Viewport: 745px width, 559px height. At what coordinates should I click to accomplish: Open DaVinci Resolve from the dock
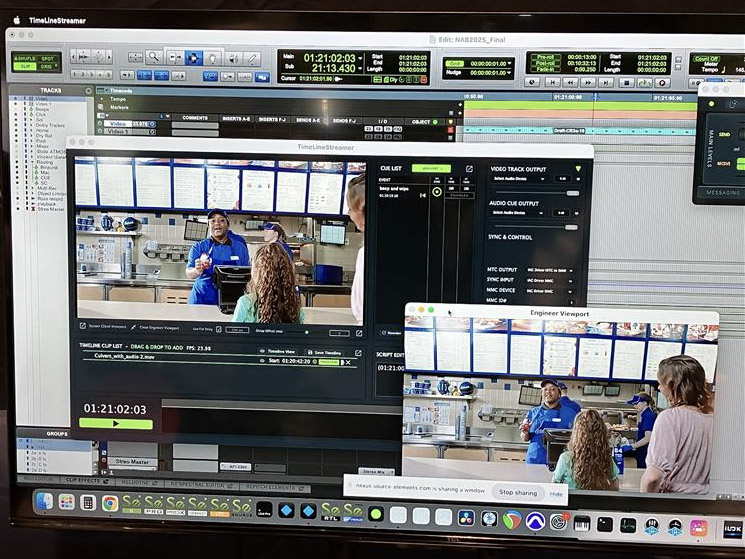466,518
